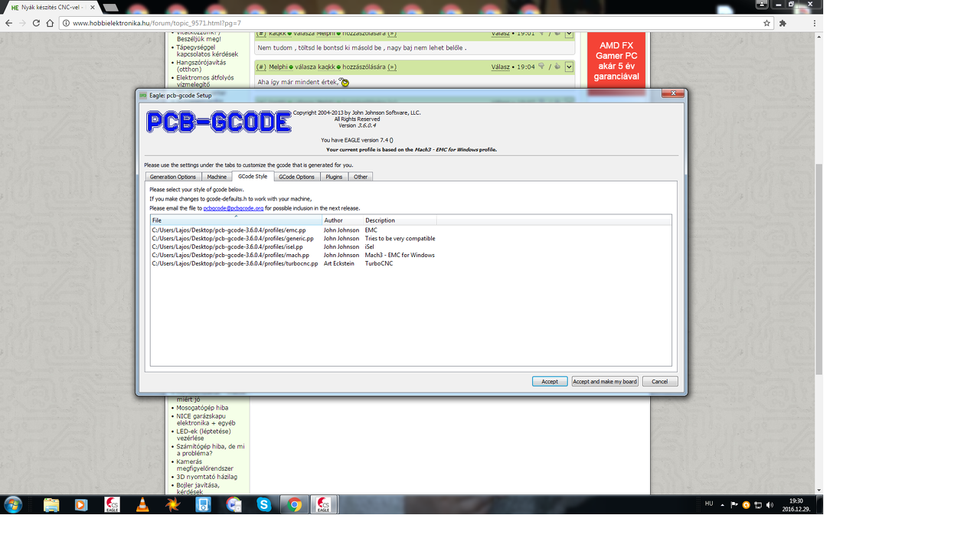This screenshot has height=551, width=980.
Task: Select the turbocnc.pp profile row
Action: [x=411, y=263]
